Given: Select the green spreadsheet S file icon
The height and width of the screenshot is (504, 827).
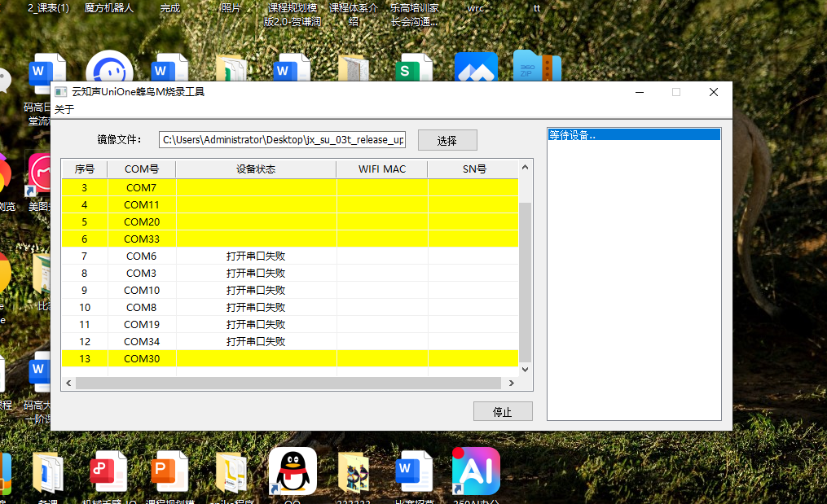Looking at the screenshot, I should click(414, 71).
